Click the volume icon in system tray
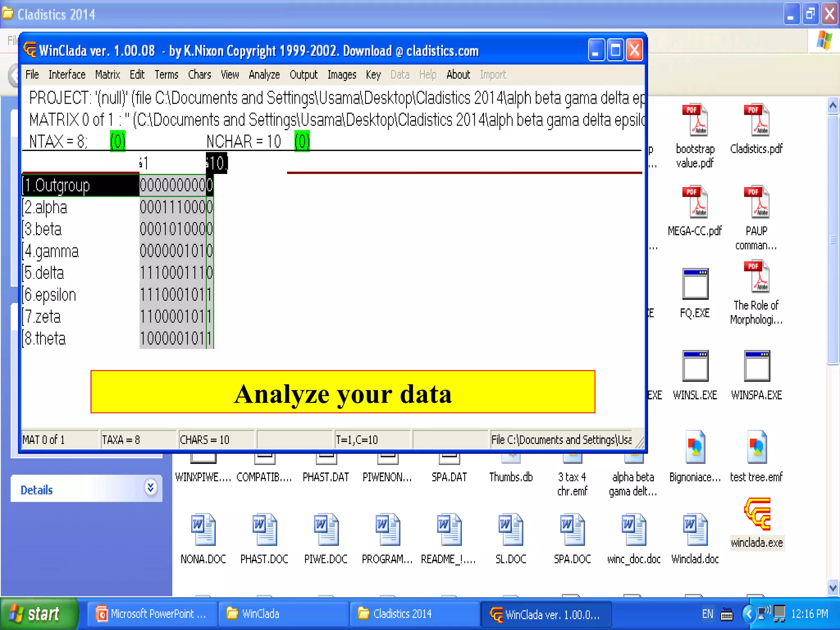Viewport: 840px width, 630px height. (x=765, y=614)
